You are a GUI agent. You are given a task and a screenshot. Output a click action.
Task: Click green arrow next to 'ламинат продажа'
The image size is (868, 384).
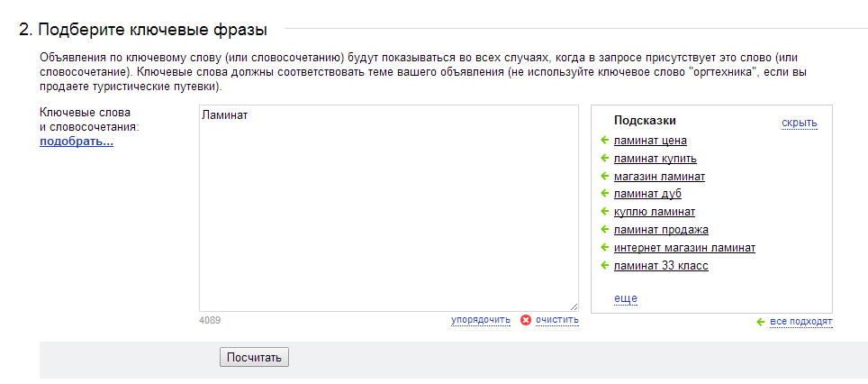(604, 230)
